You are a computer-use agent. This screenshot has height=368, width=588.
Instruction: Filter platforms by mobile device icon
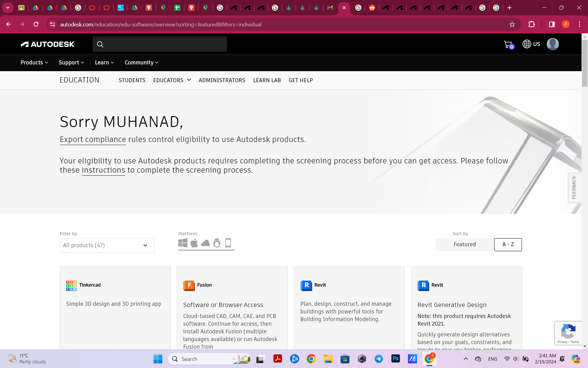click(x=228, y=243)
